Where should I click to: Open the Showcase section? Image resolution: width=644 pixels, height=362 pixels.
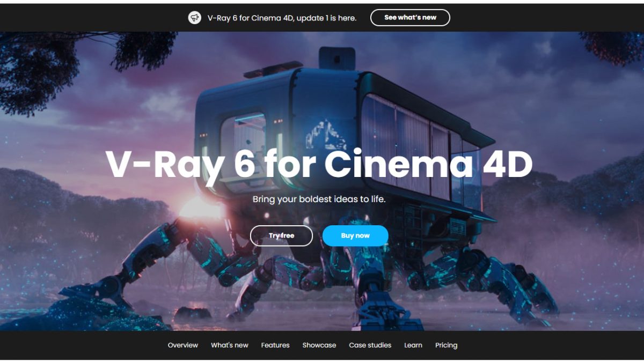coord(319,345)
